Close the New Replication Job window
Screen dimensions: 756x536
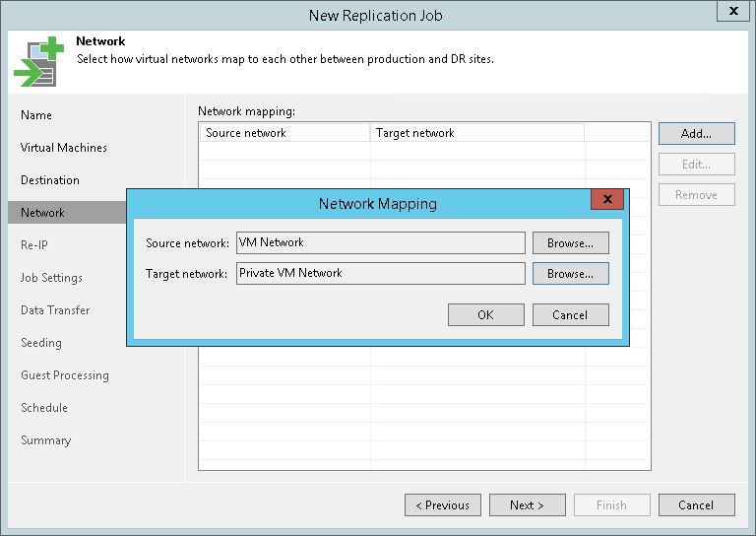click(x=733, y=13)
